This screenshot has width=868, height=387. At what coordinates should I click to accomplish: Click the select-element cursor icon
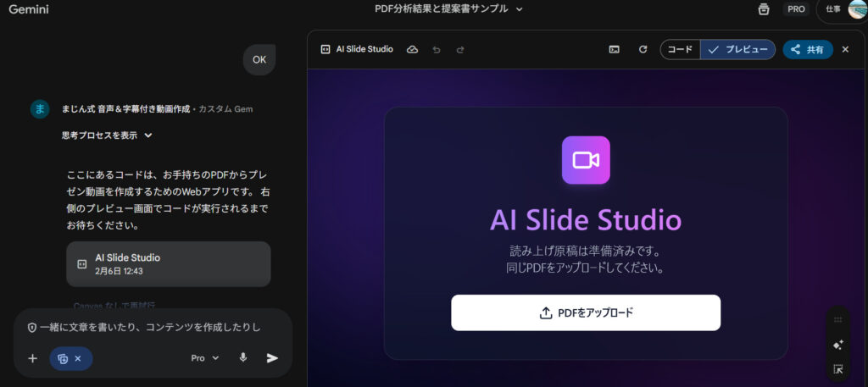tap(838, 369)
